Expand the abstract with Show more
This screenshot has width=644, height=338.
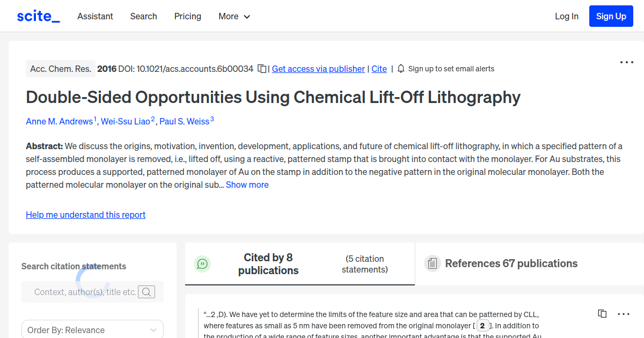pos(247,184)
